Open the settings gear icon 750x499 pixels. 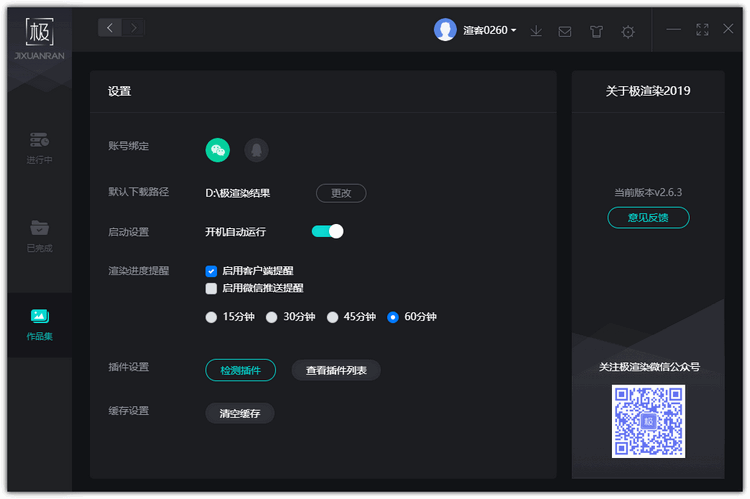tap(628, 32)
